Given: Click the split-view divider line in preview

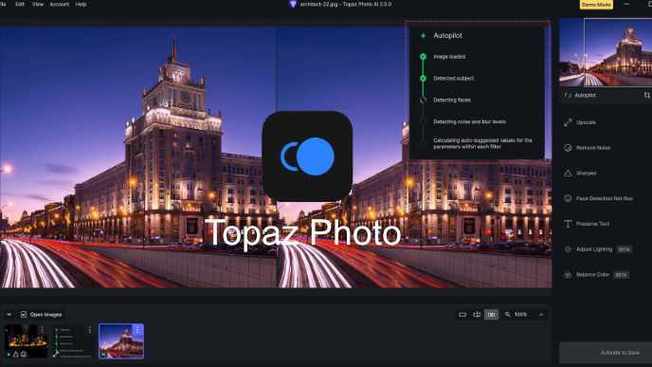Looking at the screenshot, I should tap(276, 157).
